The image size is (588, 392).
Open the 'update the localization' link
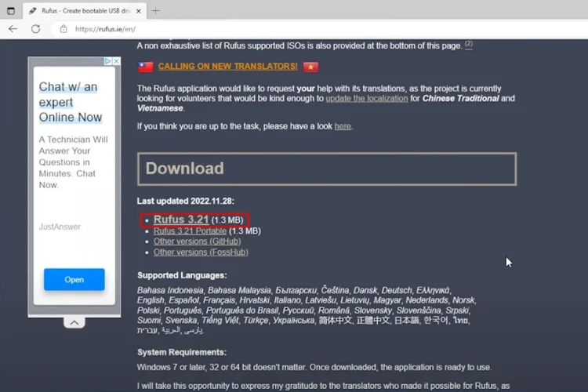click(367, 98)
